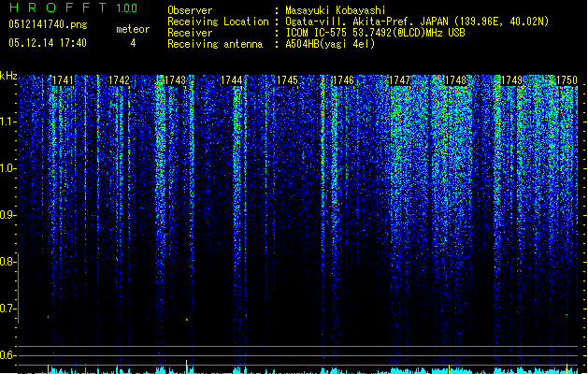Click the 0.6 frequency axis label
Viewport: 588px width, 374px height.
[8, 355]
